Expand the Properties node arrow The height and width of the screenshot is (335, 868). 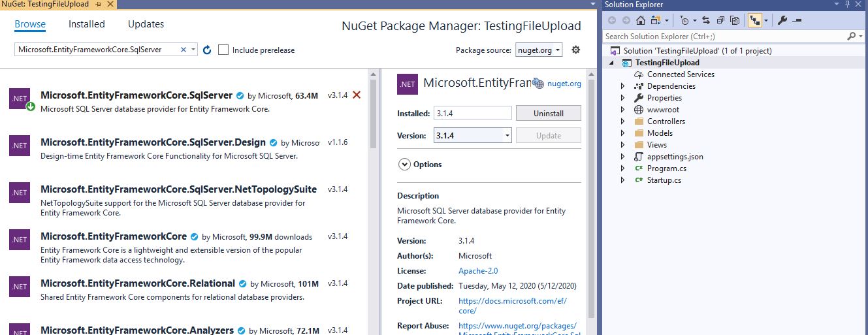[623, 98]
